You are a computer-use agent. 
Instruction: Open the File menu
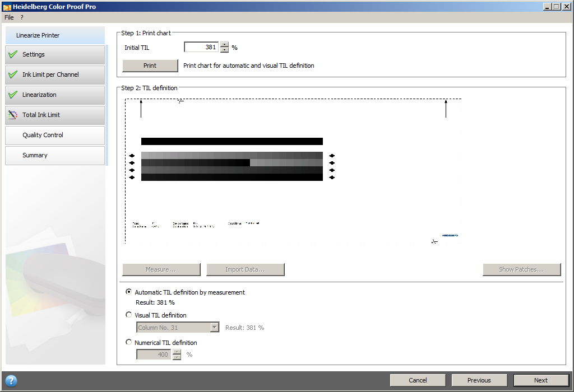[9, 17]
